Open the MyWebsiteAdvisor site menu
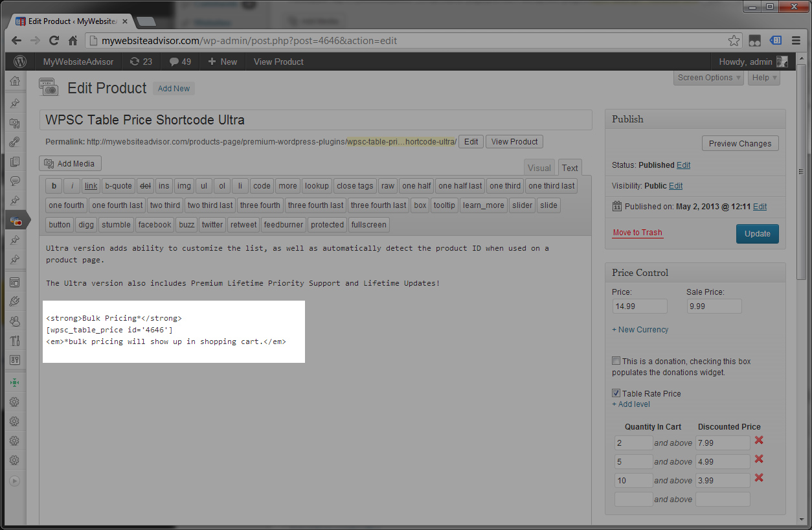 (x=78, y=62)
